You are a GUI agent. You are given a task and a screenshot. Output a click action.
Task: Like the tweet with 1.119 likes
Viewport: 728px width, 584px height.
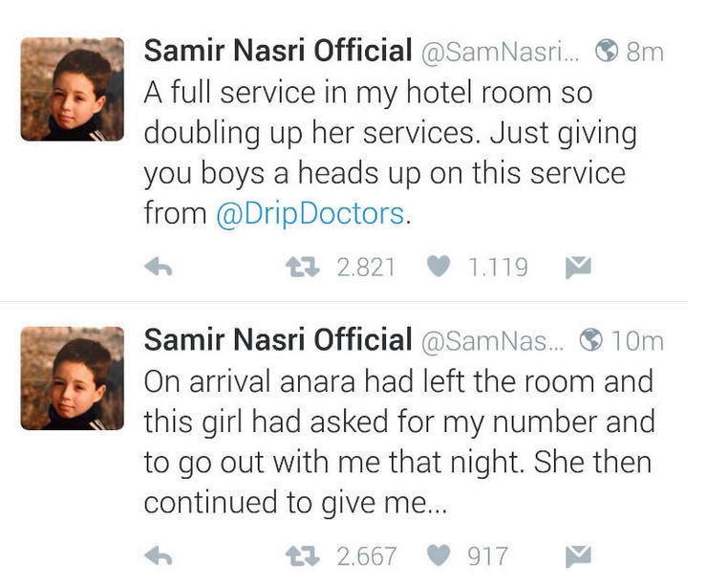(439, 268)
